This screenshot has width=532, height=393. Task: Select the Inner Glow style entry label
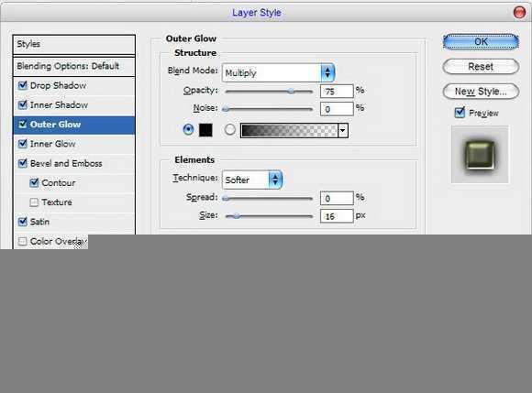coord(52,144)
